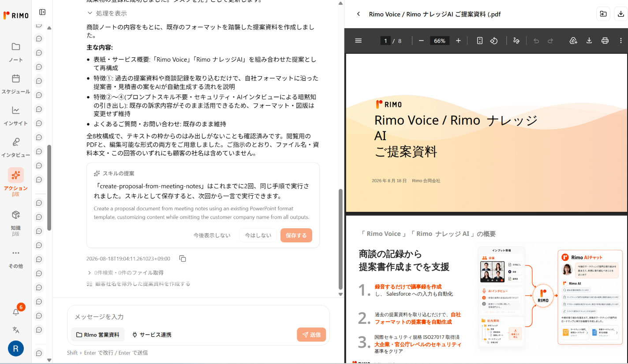Go back from the PDF preview

tap(359, 14)
